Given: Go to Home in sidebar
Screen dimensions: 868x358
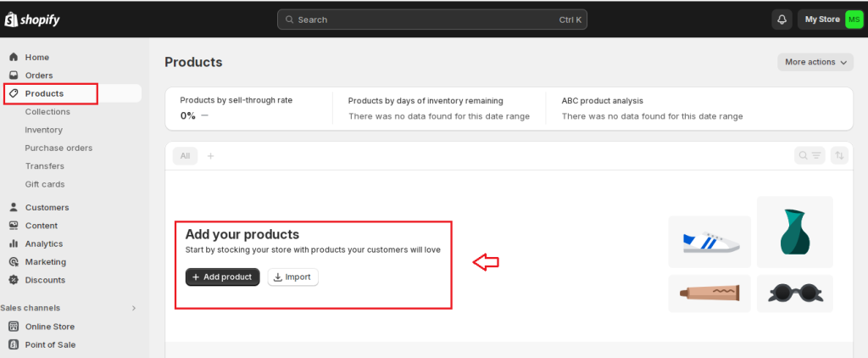Looking at the screenshot, I should (37, 57).
